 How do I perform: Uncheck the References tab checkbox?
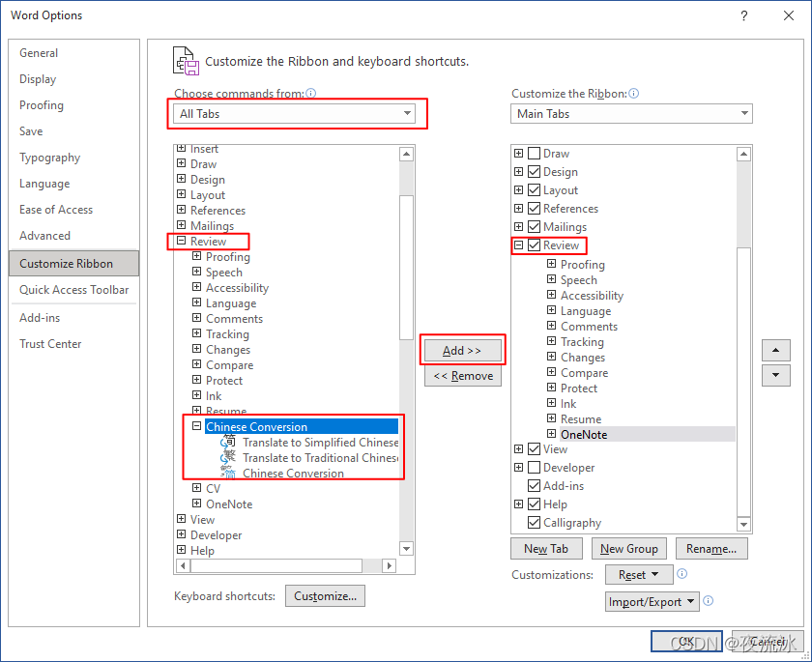(x=534, y=209)
